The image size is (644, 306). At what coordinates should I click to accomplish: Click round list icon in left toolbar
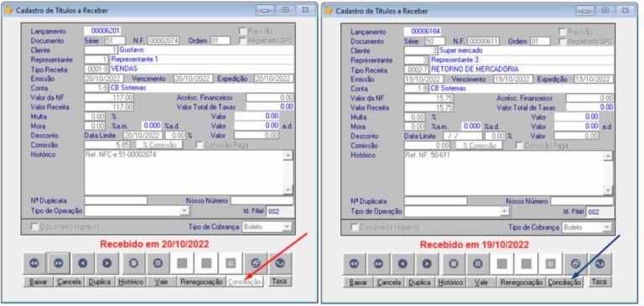pyautogui.click(x=156, y=264)
